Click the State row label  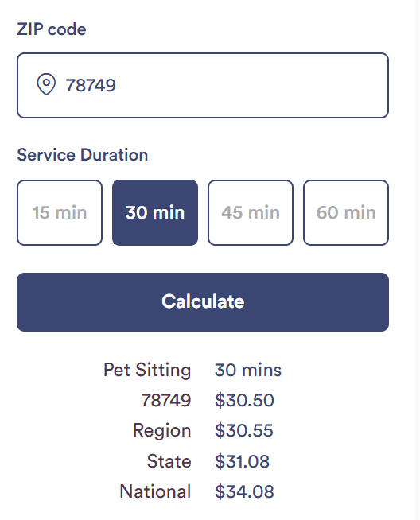[169, 461]
